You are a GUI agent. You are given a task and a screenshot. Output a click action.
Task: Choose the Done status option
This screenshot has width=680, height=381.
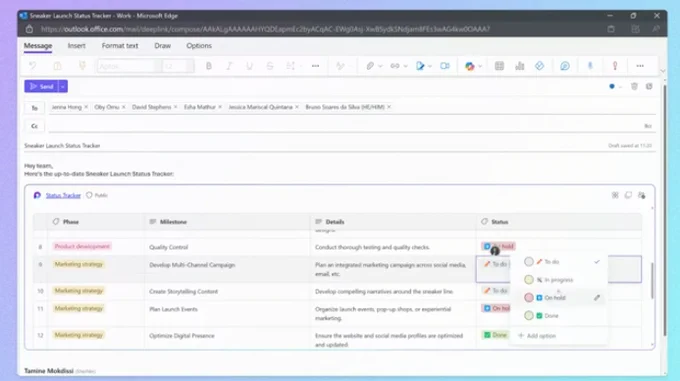[x=559, y=316]
